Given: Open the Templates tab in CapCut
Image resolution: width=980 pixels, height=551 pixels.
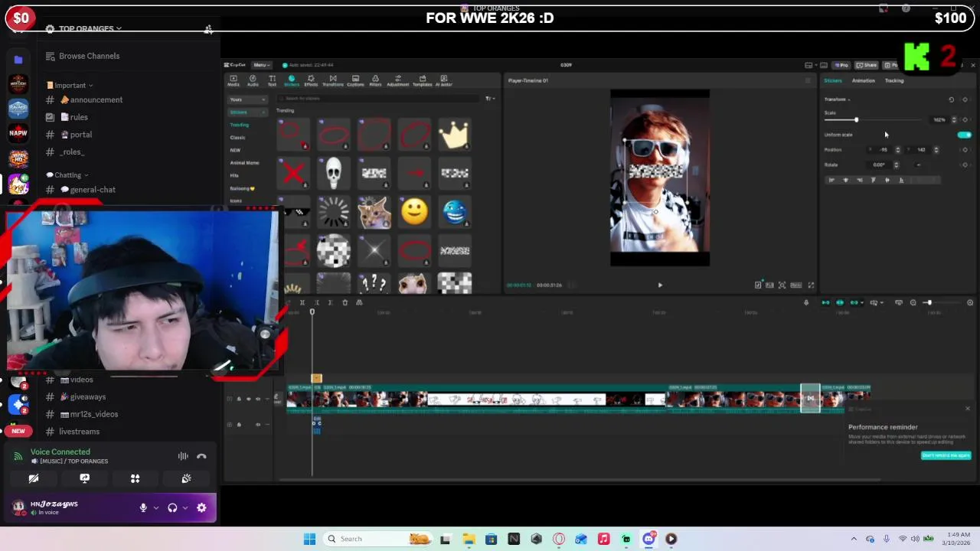Looking at the screenshot, I should pyautogui.click(x=422, y=80).
